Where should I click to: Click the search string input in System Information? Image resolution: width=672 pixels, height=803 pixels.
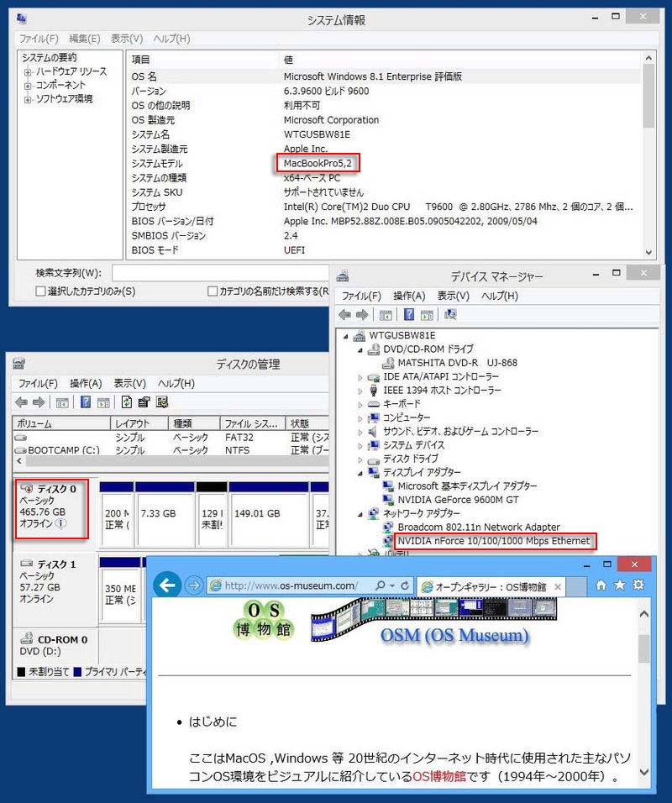220,273
